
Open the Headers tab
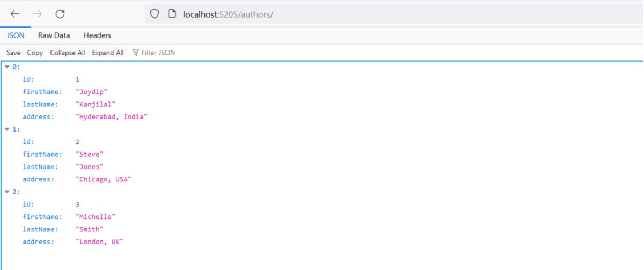pos(97,35)
